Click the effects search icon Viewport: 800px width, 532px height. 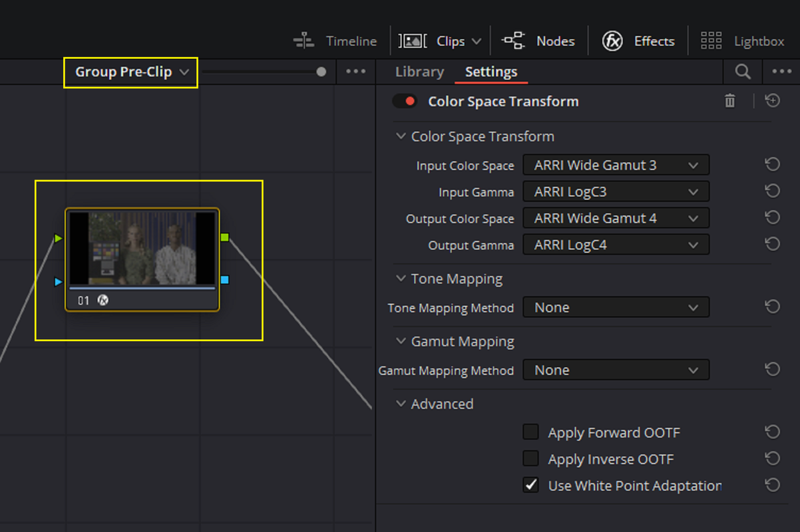point(743,72)
